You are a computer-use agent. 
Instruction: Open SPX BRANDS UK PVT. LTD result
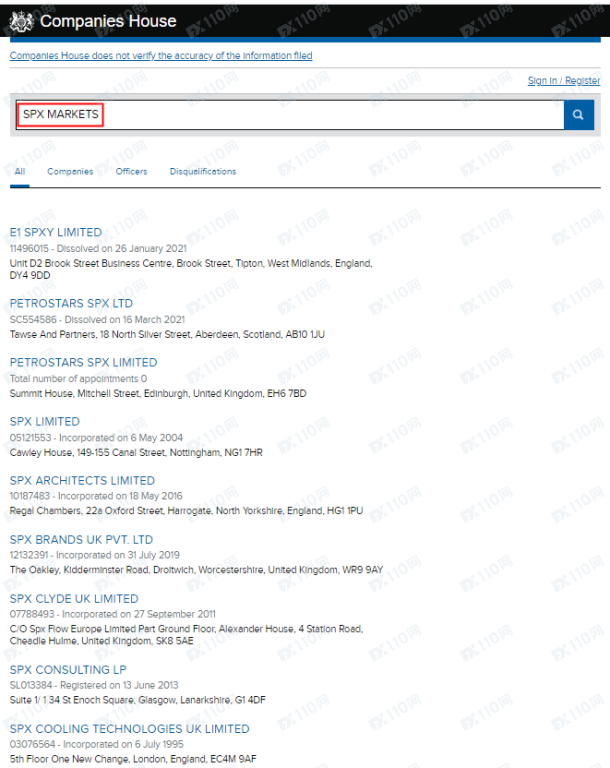coord(81,540)
